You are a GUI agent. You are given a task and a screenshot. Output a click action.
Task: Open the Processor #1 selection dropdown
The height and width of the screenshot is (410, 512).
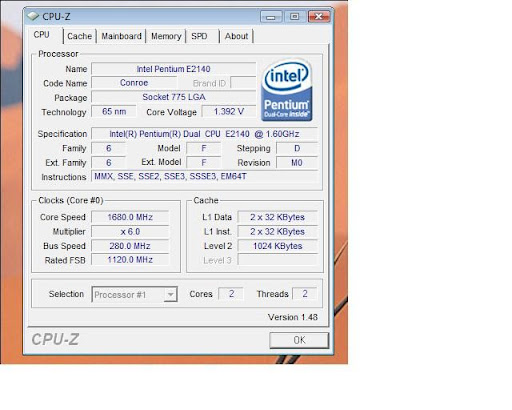(x=134, y=295)
